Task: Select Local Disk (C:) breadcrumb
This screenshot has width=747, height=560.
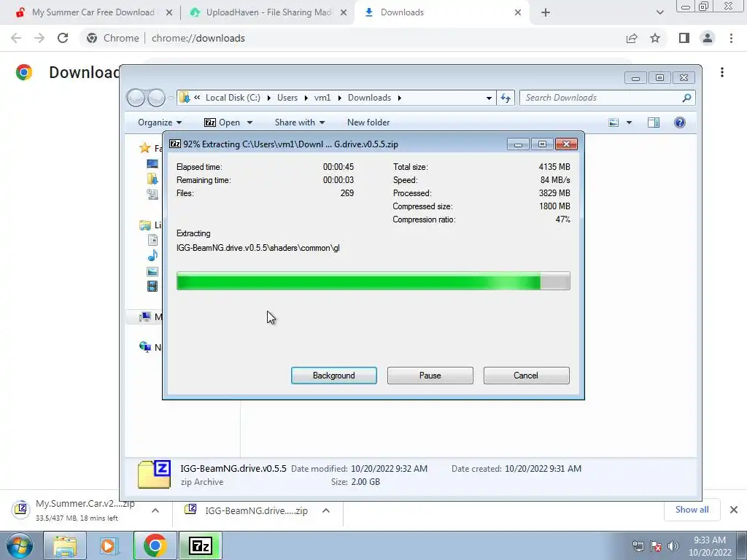Action: 233,98
